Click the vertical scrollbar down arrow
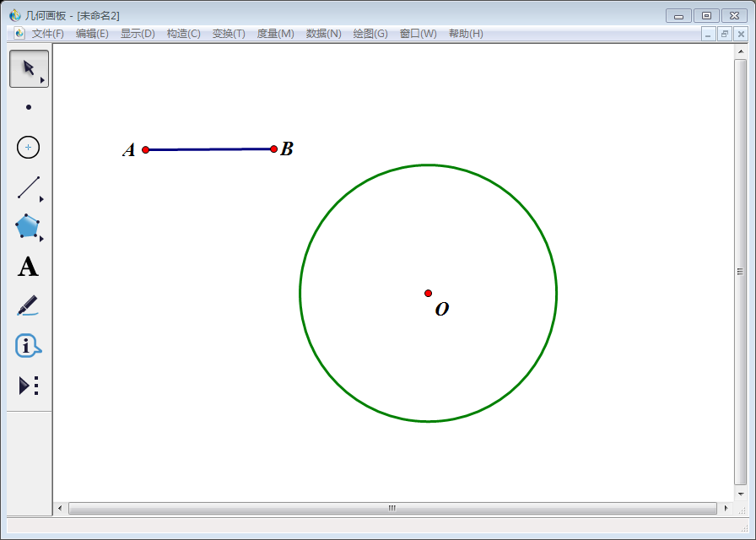756x540 pixels. (x=741, y=494)
